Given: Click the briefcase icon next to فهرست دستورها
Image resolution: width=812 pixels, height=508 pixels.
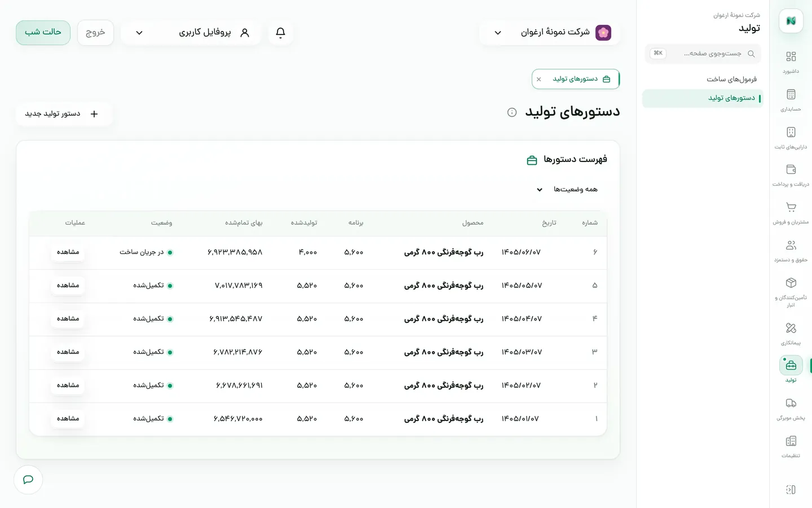Looking at the screenshot, I should 532,160.
